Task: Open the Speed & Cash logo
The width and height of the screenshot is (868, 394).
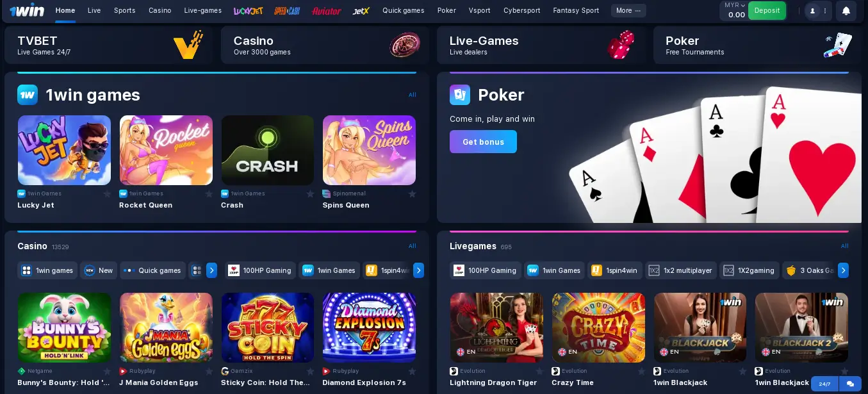Action: (x=287, y=11)
